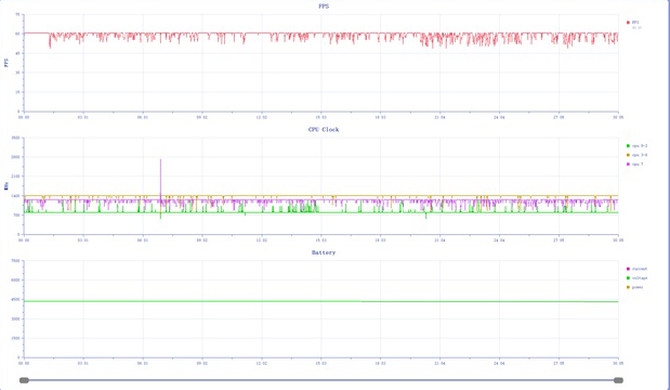Click the tall purple spike in CPU Clock chart
The image size is (670, 390).
[160, 175]
